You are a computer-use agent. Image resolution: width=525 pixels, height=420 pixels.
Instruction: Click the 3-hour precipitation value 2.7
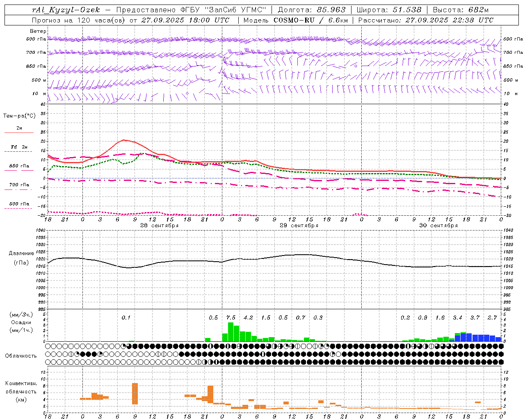pyautogui.click(x=492, y=317)
